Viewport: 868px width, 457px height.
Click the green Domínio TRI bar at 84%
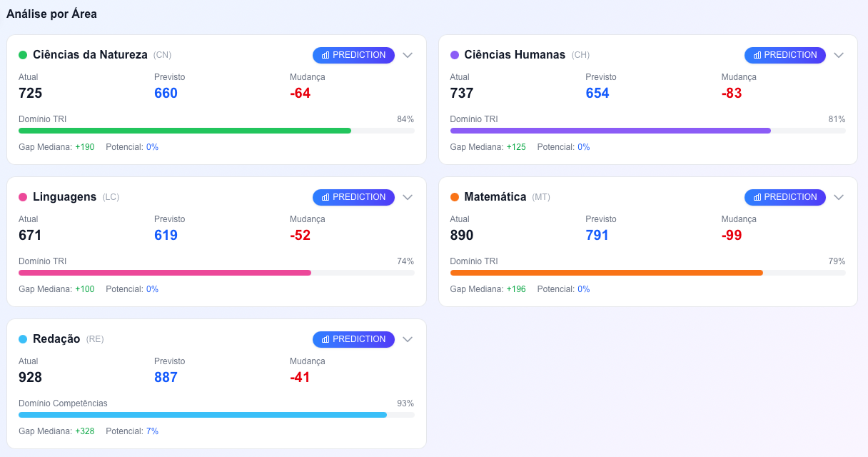coord(185,131)
